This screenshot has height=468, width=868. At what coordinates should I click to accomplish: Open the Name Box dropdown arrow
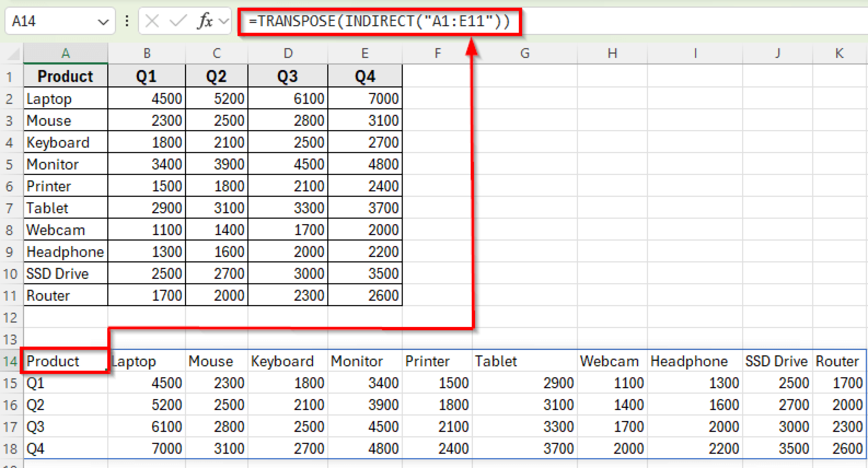(103, 21)
